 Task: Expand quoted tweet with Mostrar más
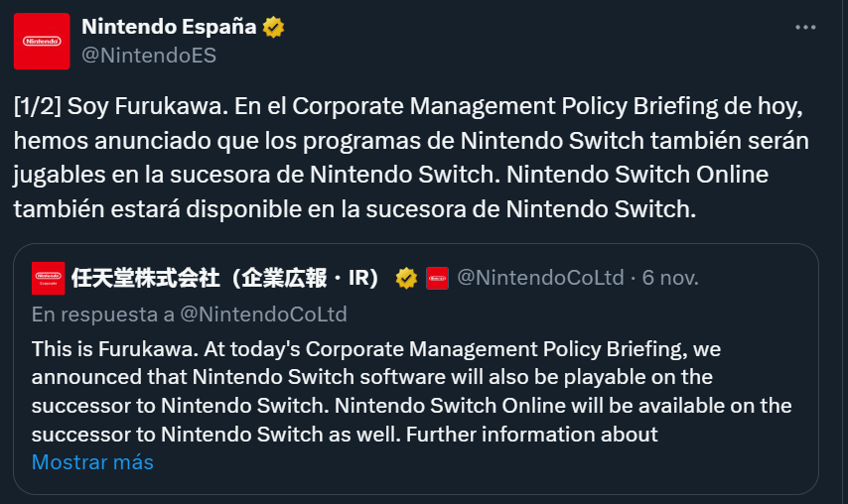click(x=92, y=462)
